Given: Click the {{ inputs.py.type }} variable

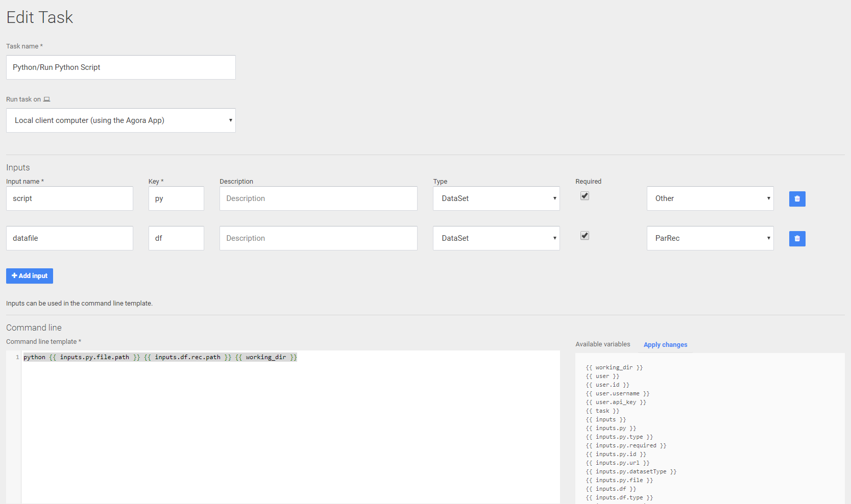Looking at the screenshot, I should pyautogui.click(x=619, y=437).
